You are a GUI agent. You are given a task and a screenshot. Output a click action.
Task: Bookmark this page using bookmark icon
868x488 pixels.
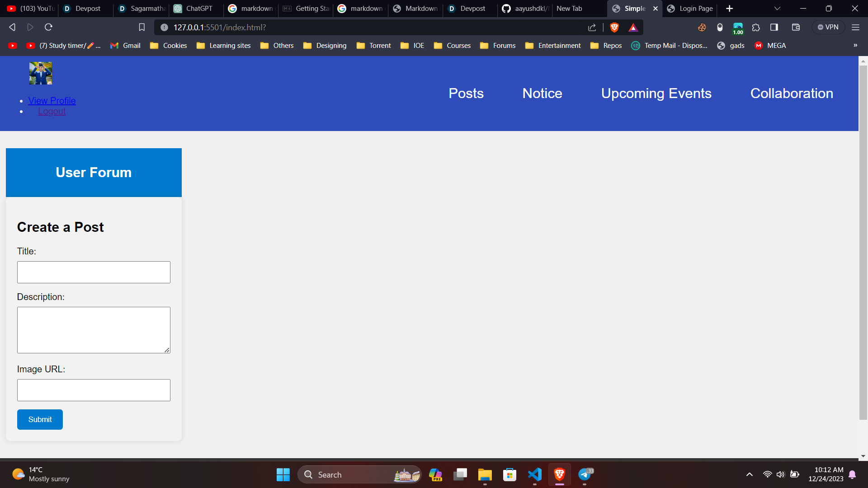pos(142,28)
